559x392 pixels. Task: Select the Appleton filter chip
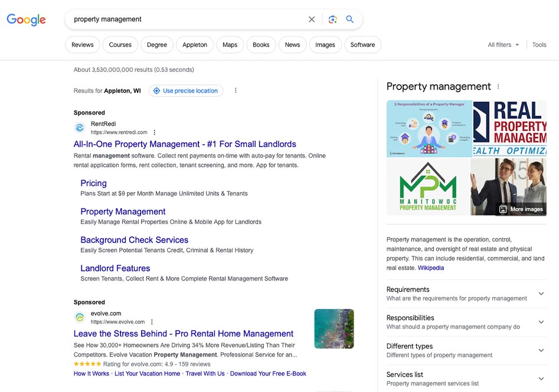pyautogui.click(x=195, y=45)
